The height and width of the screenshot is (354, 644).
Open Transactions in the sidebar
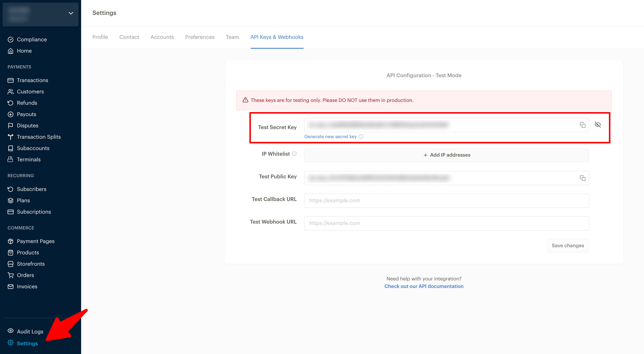click(x=32, y=80)
